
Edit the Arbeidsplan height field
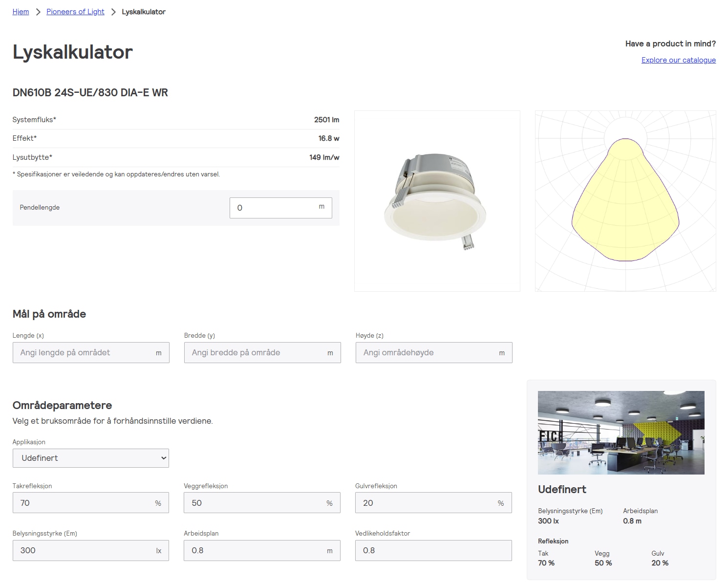257,551
